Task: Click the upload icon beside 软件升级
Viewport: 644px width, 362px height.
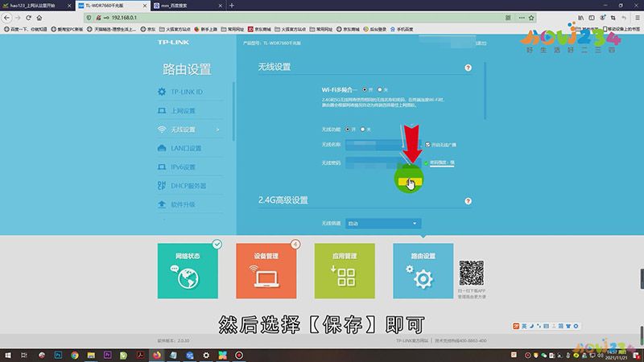Action: point(162,204)
